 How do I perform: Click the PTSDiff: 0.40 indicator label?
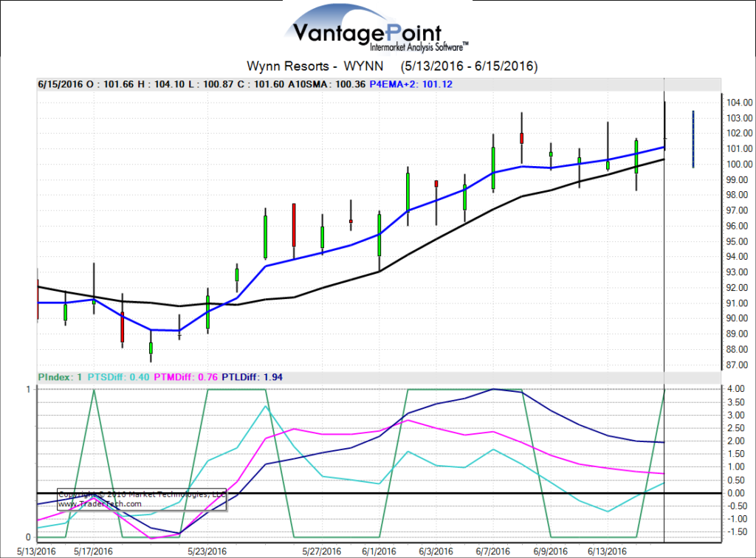[x=119, y=377]
